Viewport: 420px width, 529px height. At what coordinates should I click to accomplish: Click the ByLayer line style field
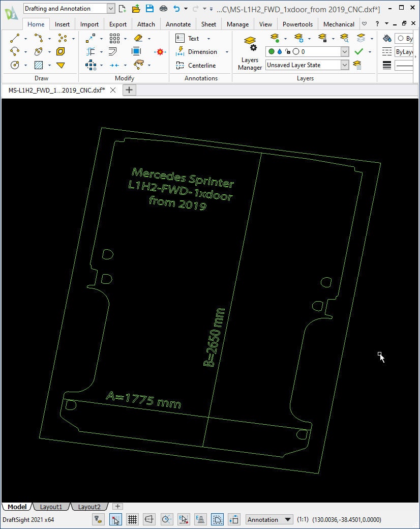point(404,51)
